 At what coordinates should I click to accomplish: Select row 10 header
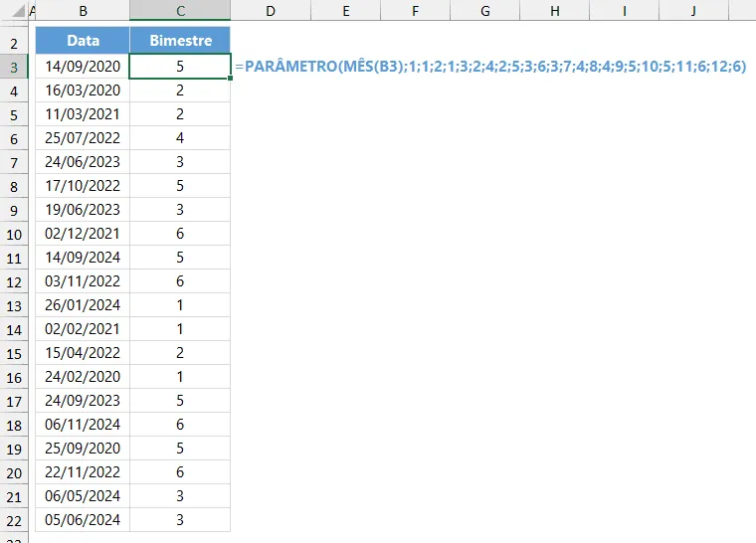(x=14, y=235)
